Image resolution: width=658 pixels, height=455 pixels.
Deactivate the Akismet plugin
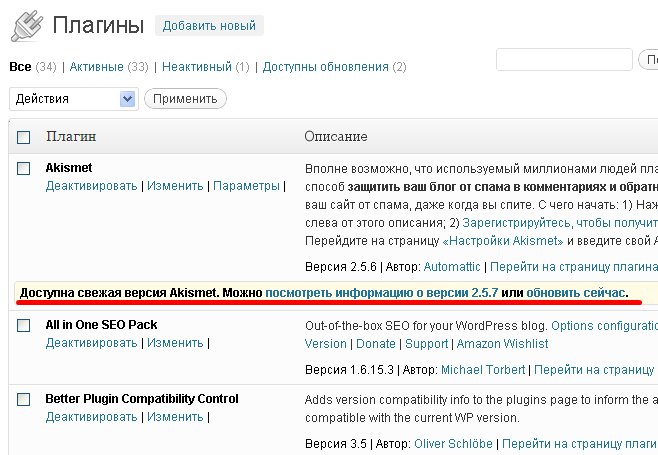tap(91, 186)
